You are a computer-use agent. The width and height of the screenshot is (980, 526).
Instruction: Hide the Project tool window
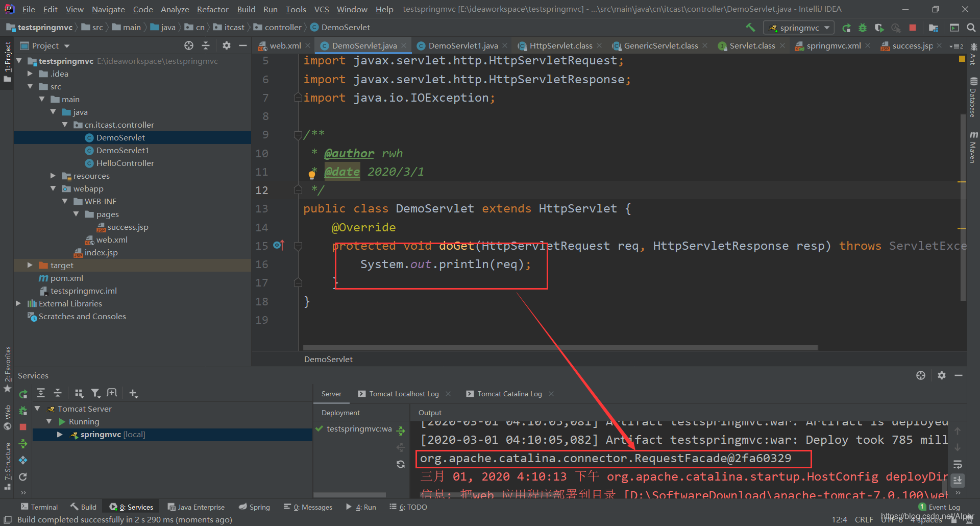pyautogui.click(x=243, y=45)
